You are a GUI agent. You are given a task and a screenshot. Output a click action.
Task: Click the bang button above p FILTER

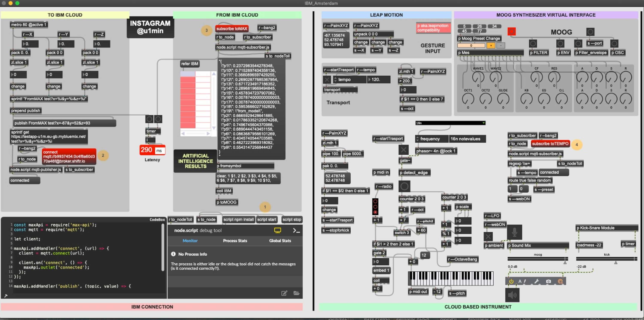pyautogui.click(x=533, y=44)
